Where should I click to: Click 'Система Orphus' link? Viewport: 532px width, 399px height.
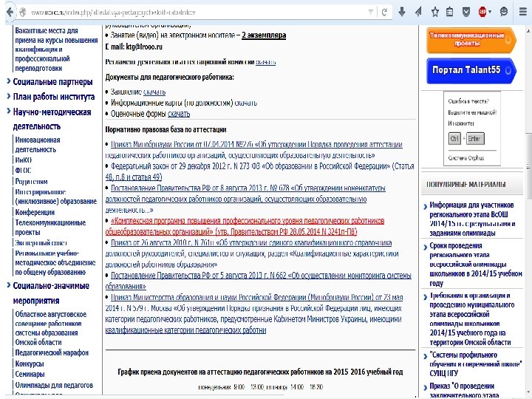click(465, 158)
